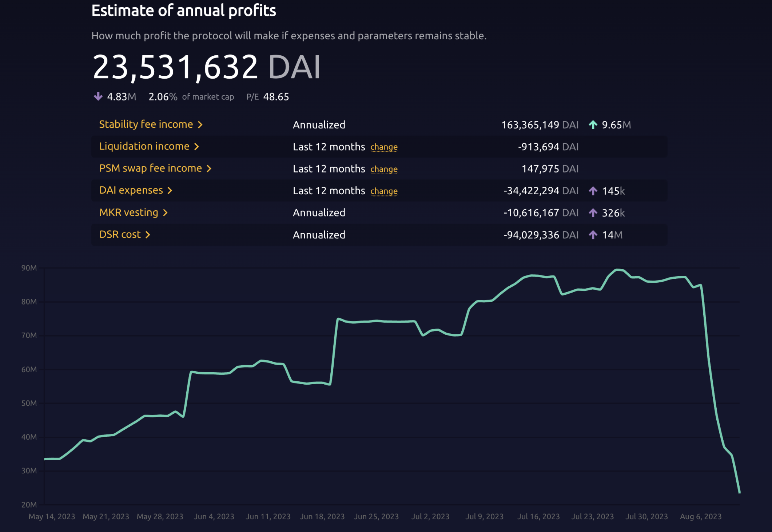Click the Aug 6, 2023 axis label
Viewport: 772px width, 532px height.
click(701, 516)
